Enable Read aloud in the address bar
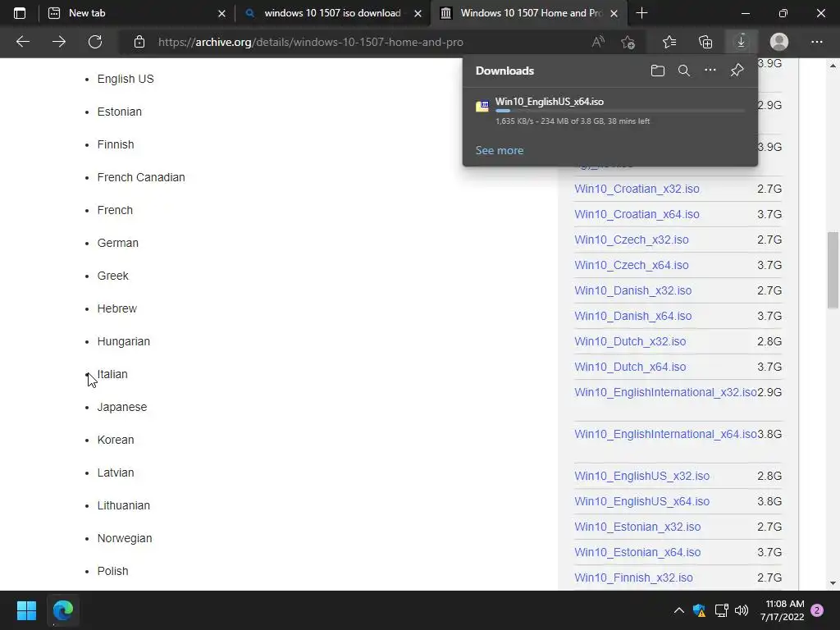This screenshot has height=630, width=840. (598, 42)
